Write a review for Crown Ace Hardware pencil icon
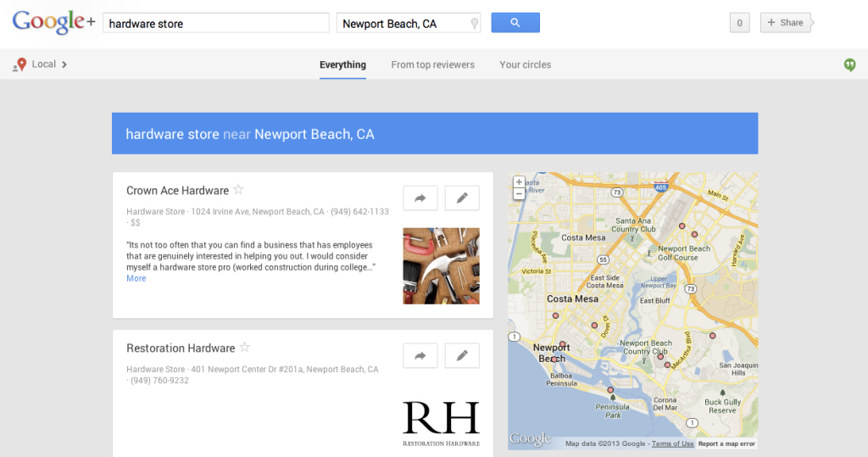 462,198
